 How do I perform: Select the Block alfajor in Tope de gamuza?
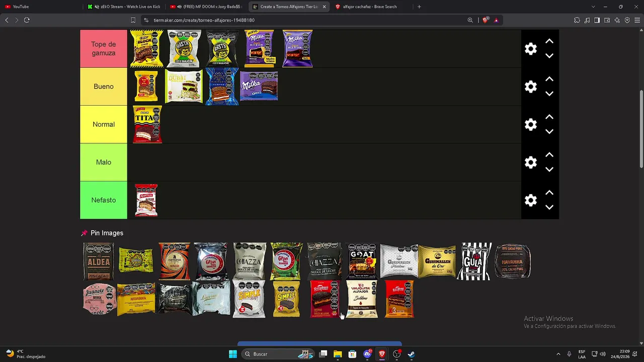click(x=146, y=49)
